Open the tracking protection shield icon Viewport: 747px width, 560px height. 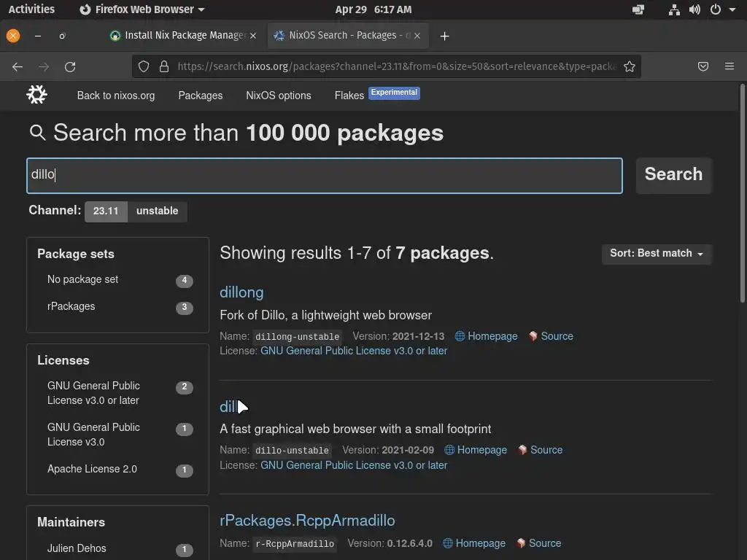click(144, 66)
